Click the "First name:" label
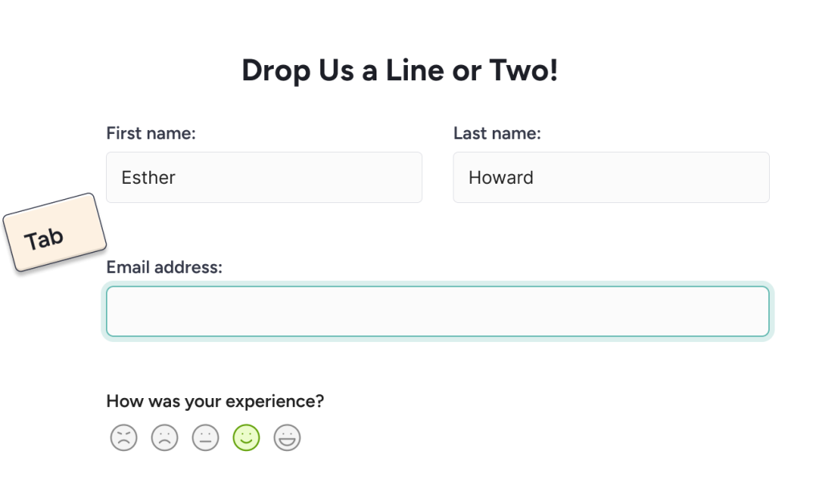 coord(151,133)
